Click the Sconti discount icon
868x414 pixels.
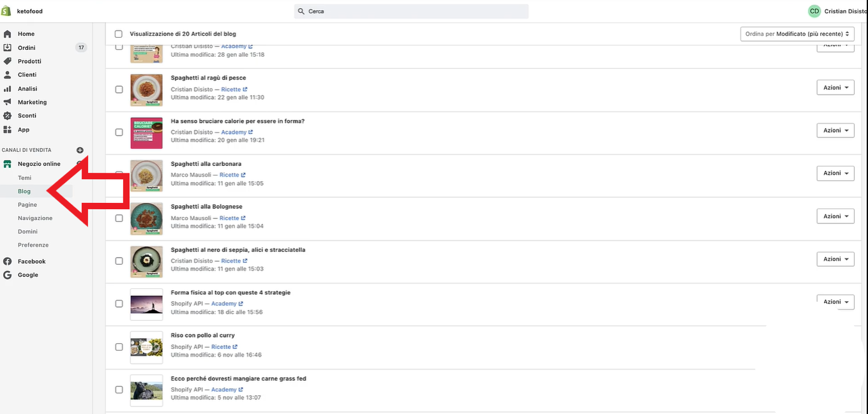(x=8, y=115)
